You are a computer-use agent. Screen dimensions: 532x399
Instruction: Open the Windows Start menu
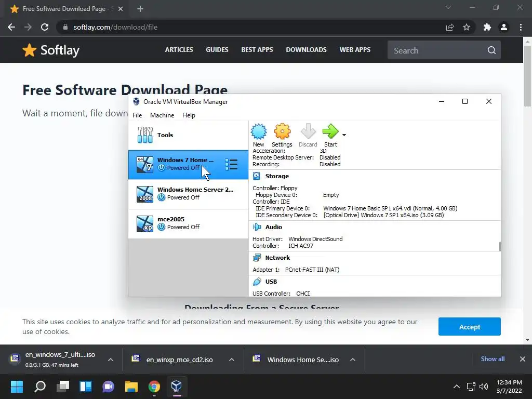click(x=17, y=386)
